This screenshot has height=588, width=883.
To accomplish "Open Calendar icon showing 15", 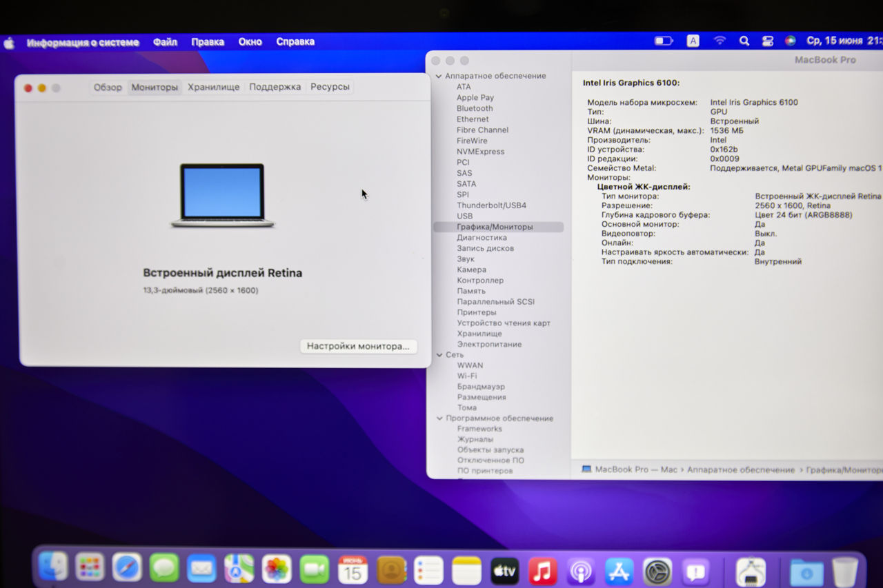I will click(353, 569).
